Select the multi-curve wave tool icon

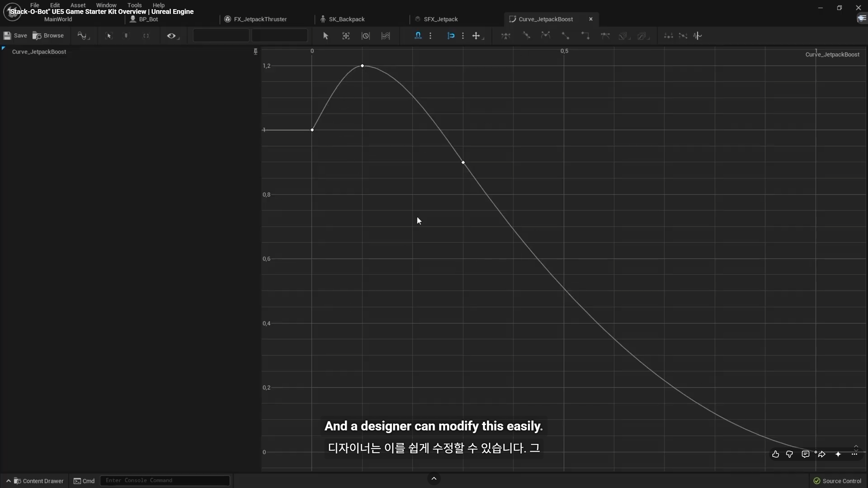[x=386, y=36]
